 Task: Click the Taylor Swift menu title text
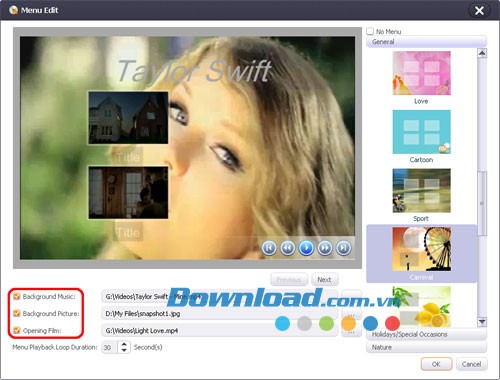click(x=195, y=71)
